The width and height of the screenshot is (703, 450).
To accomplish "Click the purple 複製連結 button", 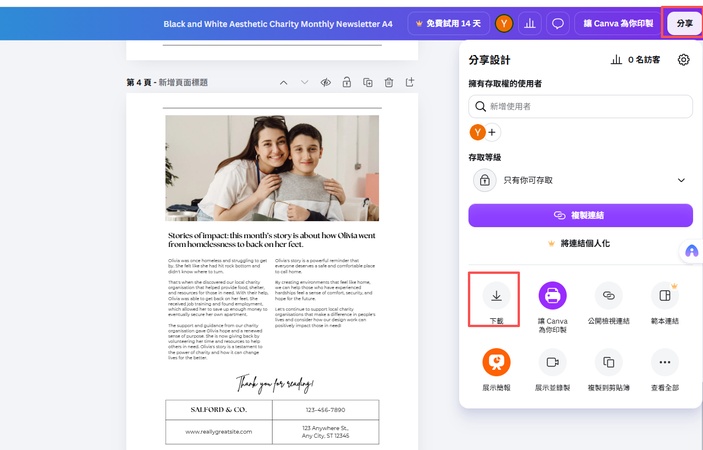I will tap(581, 215).
